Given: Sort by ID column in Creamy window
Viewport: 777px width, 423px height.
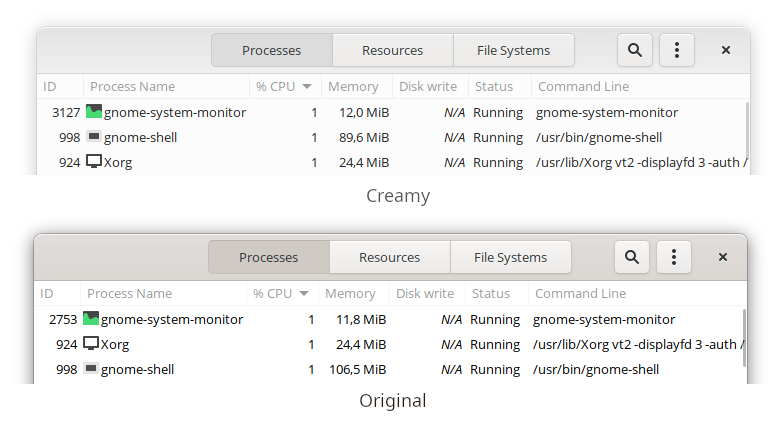Looking at the screenshot, I should pyautogui.click(x=60, y=87).
